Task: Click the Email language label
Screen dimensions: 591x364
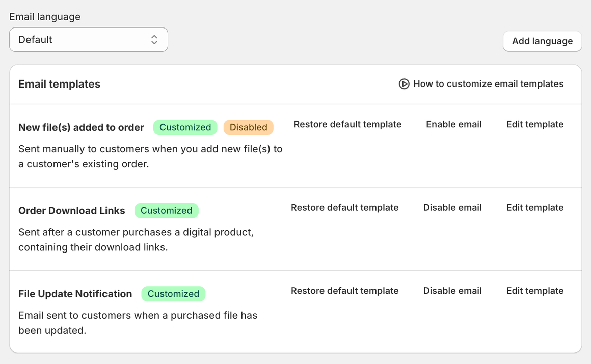Action: (45, 17)
